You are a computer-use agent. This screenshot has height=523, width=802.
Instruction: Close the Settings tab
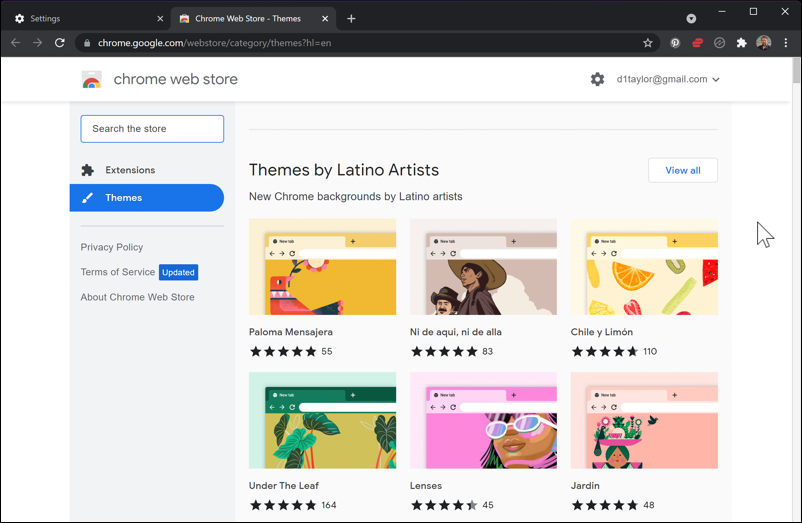click(160, 19)
